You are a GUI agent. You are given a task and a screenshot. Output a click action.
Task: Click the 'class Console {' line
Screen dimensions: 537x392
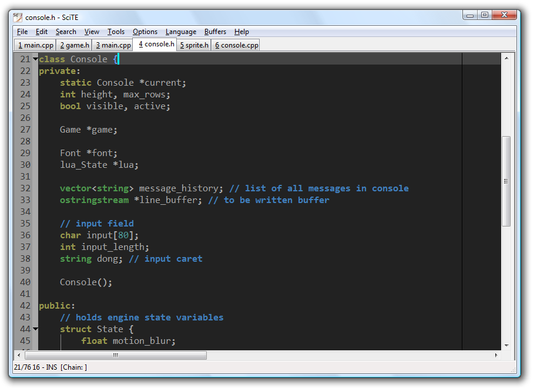[78, 59]
